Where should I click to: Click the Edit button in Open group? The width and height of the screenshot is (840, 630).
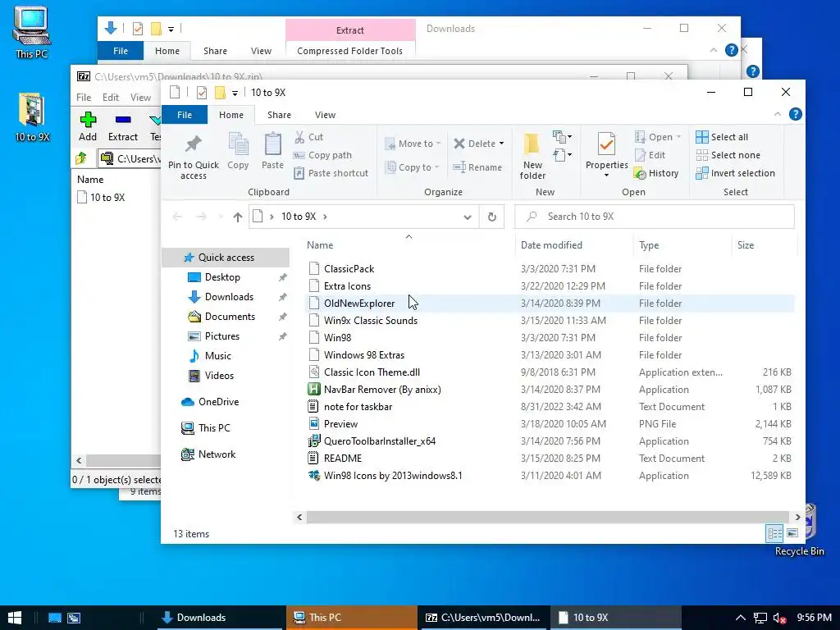point(650,155)
